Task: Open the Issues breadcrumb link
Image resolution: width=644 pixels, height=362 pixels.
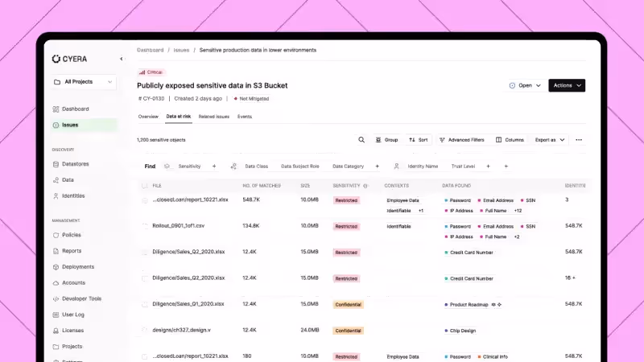Action: coord(181,50)
